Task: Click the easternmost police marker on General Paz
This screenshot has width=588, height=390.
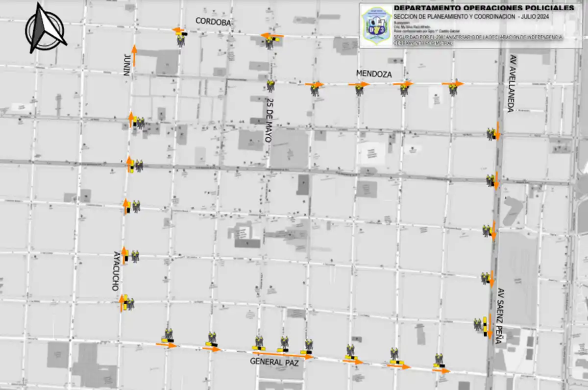Action: pos(439,360)
